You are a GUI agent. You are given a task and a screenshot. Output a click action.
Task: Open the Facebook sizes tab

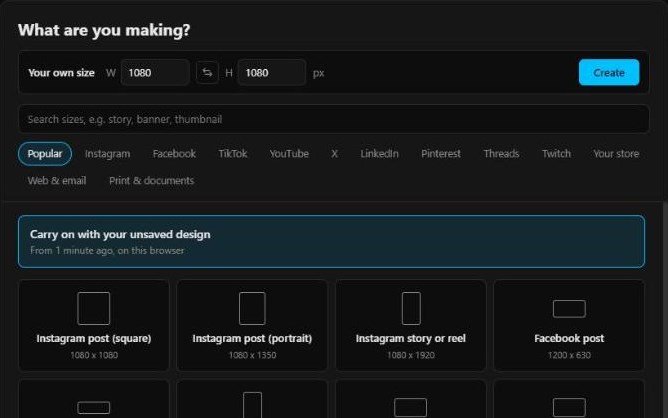coord(174,153)
